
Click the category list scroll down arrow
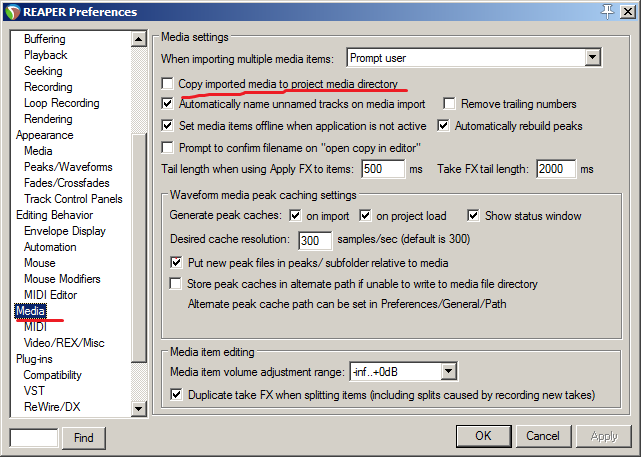tap(139, 408)
